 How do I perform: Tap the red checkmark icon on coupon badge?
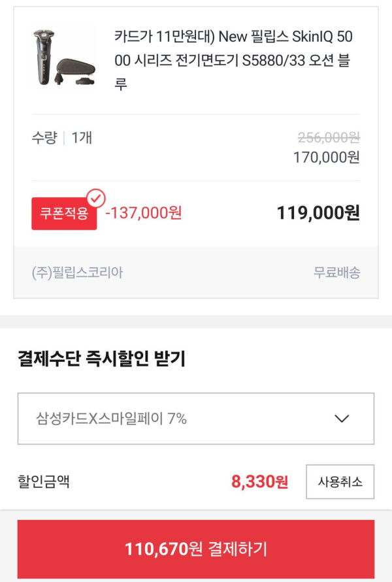96,198
